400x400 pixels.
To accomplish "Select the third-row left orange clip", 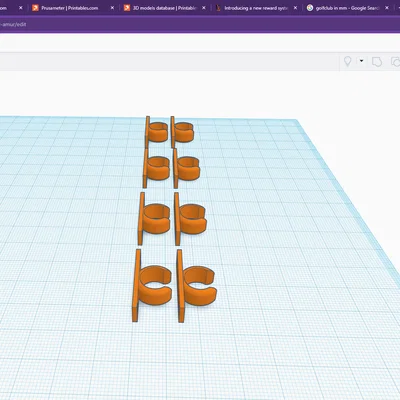I will pyautogui.click(x=154, y=219).
